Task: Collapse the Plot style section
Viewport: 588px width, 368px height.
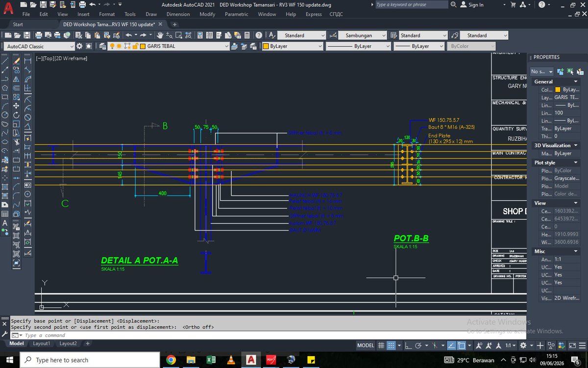Action: 576,162
